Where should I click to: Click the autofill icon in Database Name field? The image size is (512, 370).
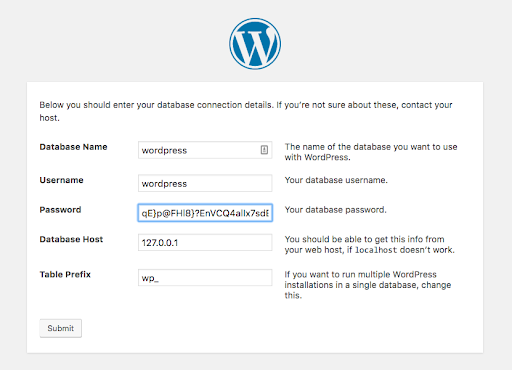click(264, 150)
